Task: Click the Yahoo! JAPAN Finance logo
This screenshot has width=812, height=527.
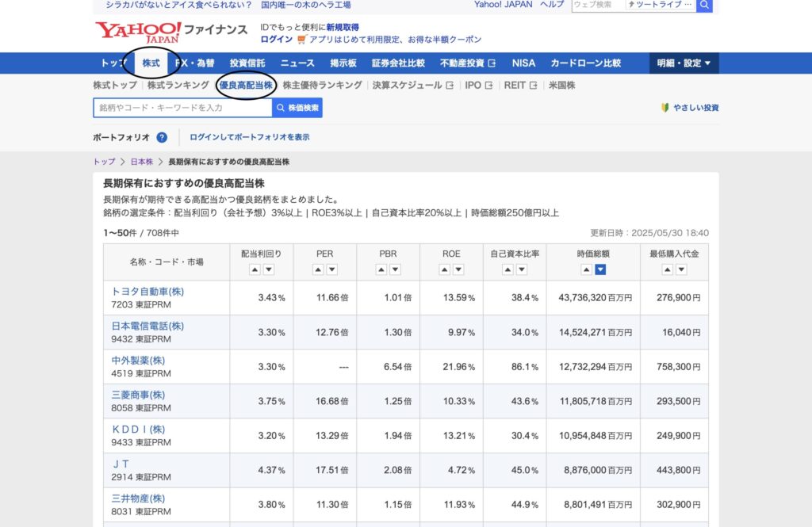Action: pos(171,32)
